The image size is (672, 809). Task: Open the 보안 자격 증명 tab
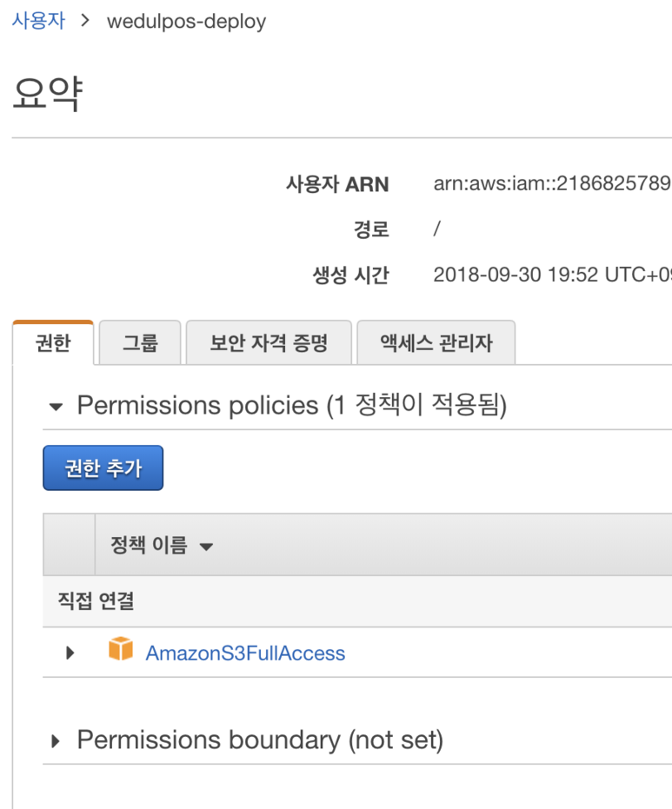pyautogui.click(x=269, y=342)
